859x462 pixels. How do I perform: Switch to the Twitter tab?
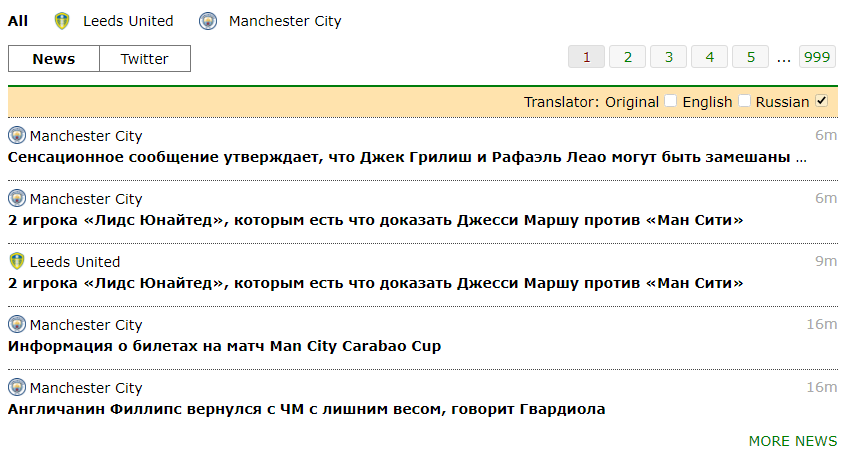(x=145, y=59)
